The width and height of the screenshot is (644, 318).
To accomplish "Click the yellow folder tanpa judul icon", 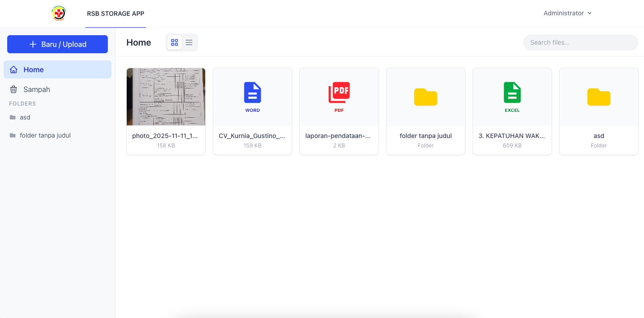I will tap(425, 97).
